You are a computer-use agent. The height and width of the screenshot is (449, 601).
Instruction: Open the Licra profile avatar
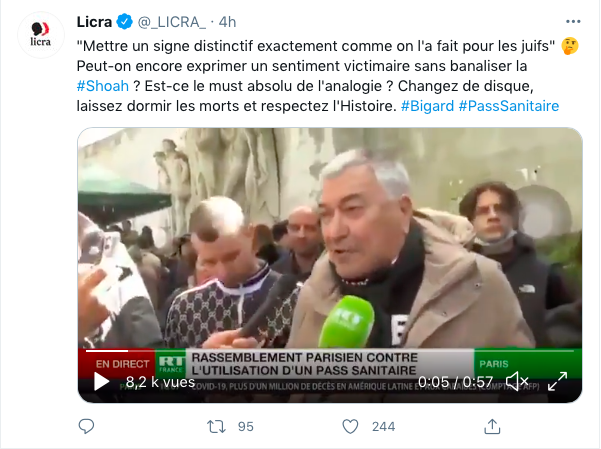click(x=41, y=35)
